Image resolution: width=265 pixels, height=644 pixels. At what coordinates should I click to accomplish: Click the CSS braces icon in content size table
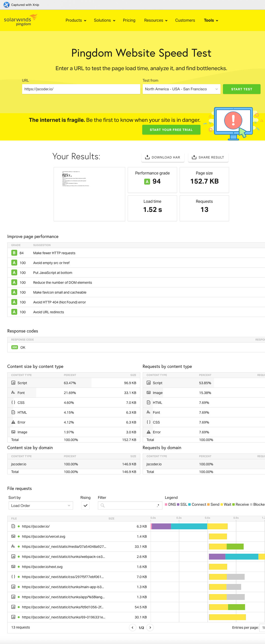pos(13,402)
